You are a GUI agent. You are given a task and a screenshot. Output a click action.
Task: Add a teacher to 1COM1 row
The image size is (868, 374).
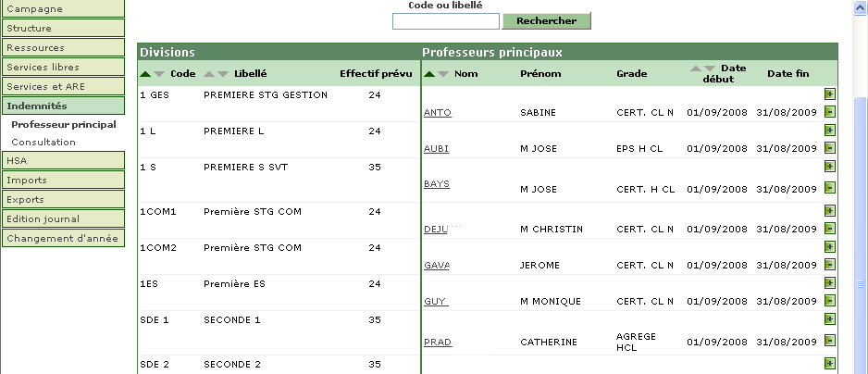pos(829,210)
